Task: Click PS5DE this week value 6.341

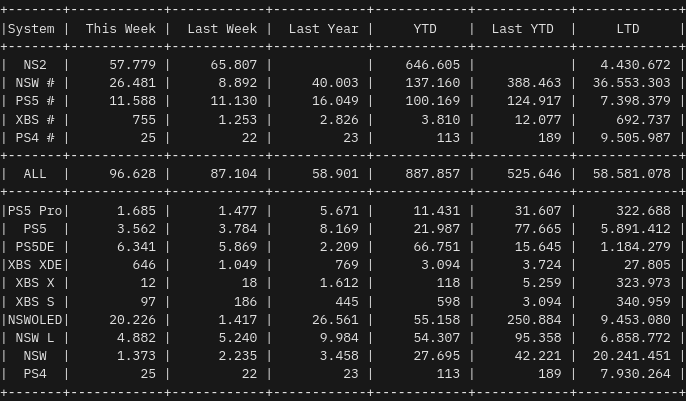Action: (x=137, y=247)
